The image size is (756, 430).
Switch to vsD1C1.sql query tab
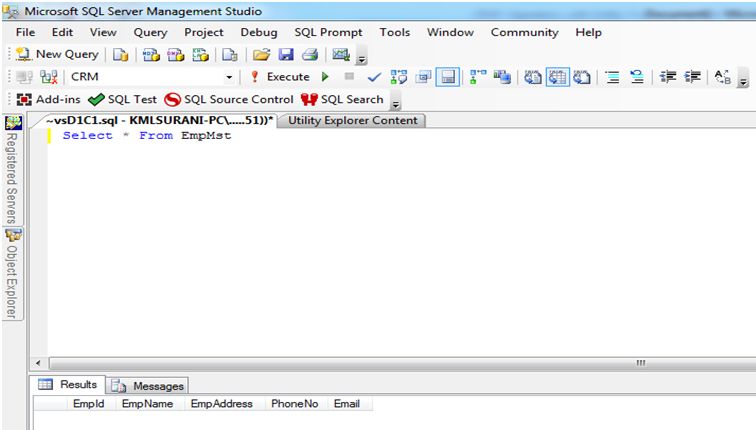(x=159, y=121)
